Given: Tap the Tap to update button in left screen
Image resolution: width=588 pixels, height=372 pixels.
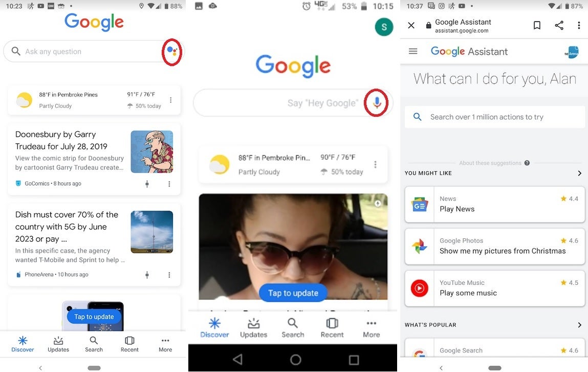Looking at the screenshot, I should click(x=94, y=317).
